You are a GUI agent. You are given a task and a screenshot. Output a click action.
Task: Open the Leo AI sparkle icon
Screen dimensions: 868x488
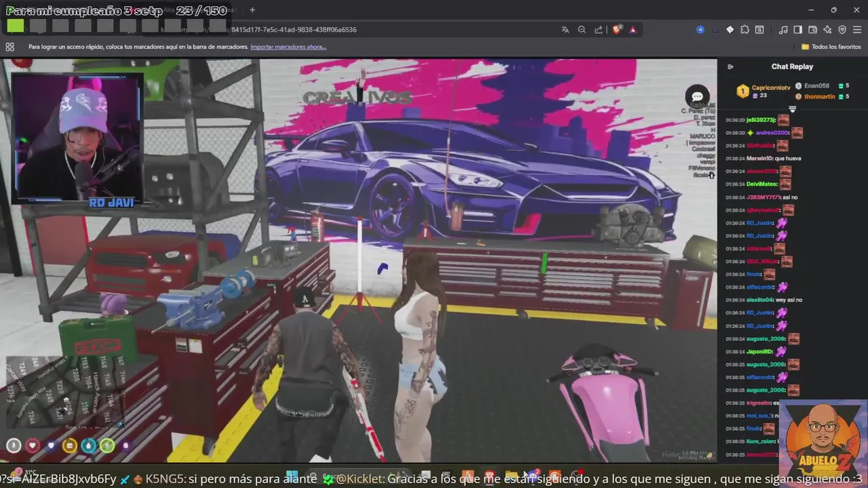pyautogui.click(x=827, y=30)
